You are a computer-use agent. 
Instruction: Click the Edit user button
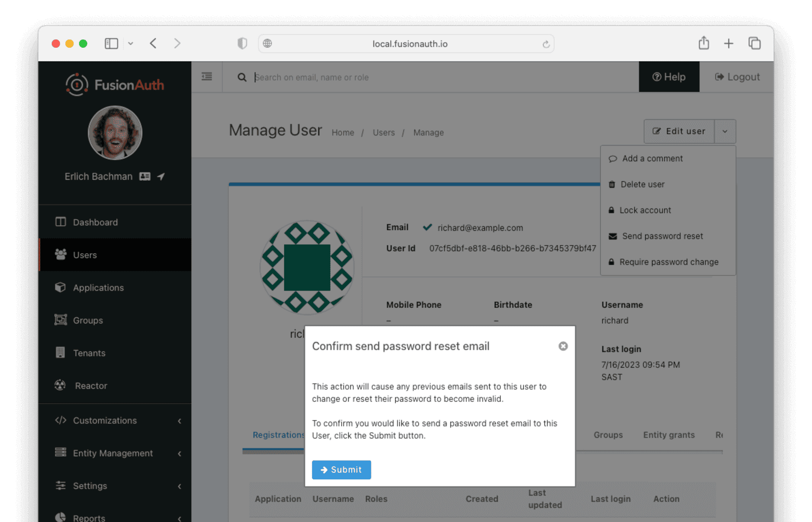click(x=679, y=131)
